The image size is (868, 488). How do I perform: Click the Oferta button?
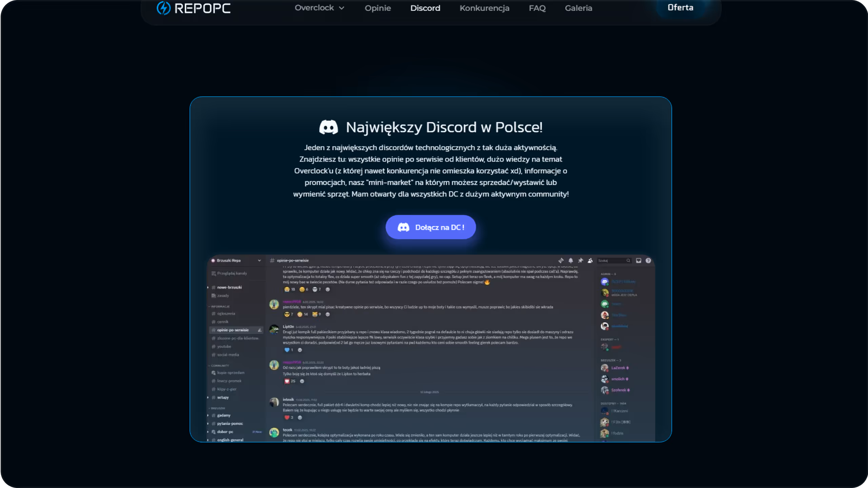tap(680, 7)
